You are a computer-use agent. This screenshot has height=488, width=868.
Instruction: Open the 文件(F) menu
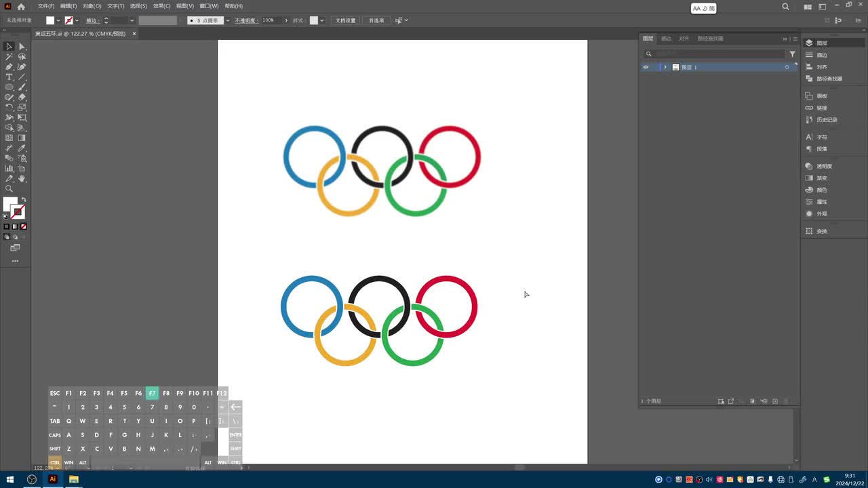click(46, 6)
